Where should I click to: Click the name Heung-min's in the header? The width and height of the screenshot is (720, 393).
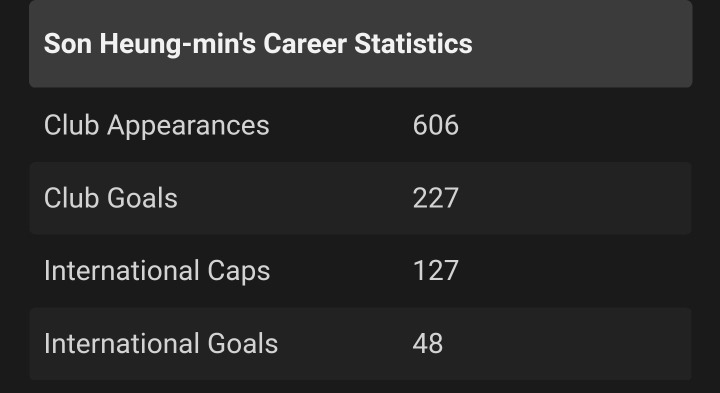[x=178, y=45]
